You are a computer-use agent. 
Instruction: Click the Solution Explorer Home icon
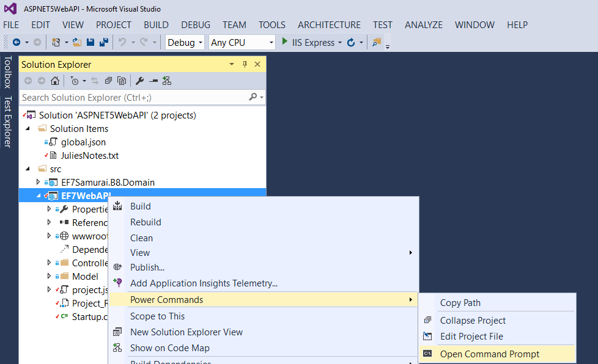click(x=55, y=81)
